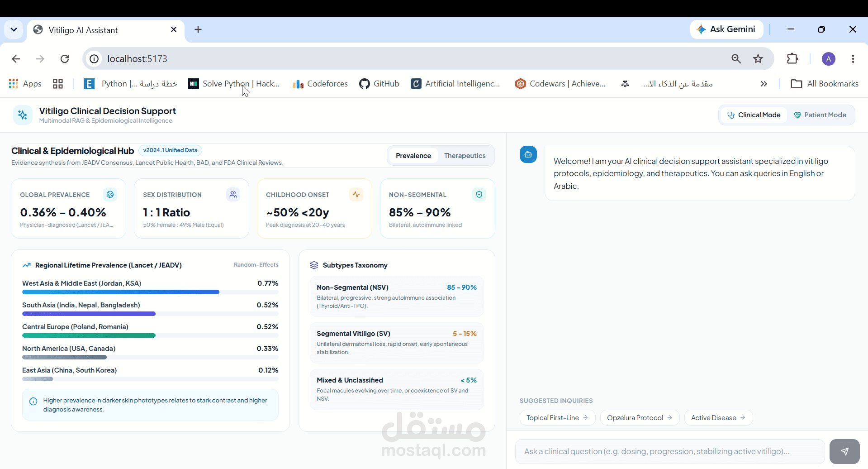
Task: Click the Subtypes Taxonomy layers icon
Action: [x=314, y=265]
